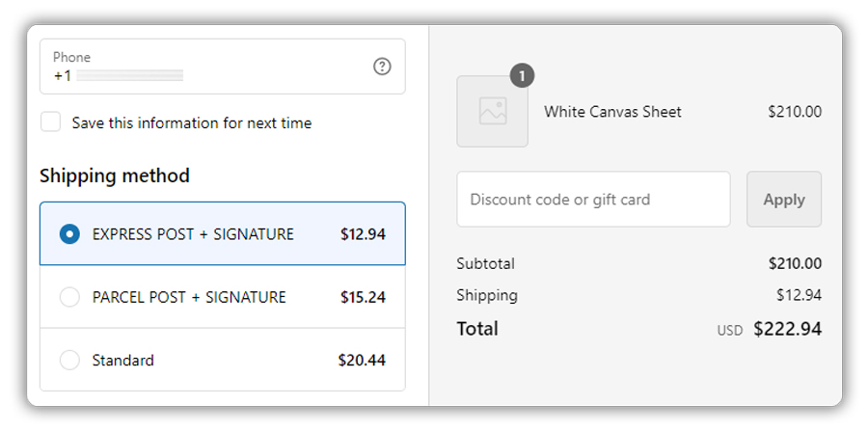Check Save this information for next time
Image resolution: width=868 pixels, height=432 pixels.
[50, 122]
